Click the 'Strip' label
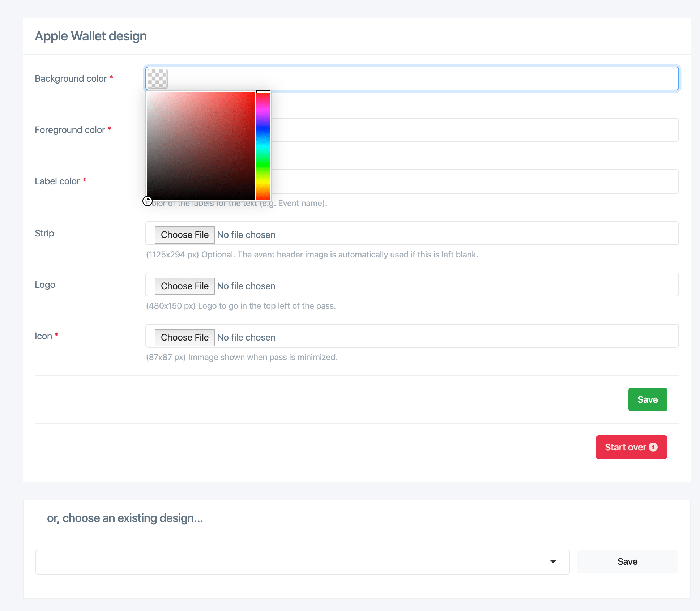The width and height of the screenshot is (700, 611). 44,233
